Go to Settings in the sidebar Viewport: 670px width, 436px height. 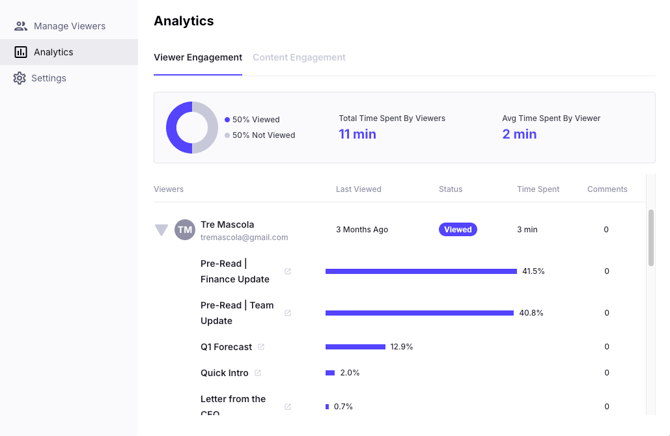48,78
